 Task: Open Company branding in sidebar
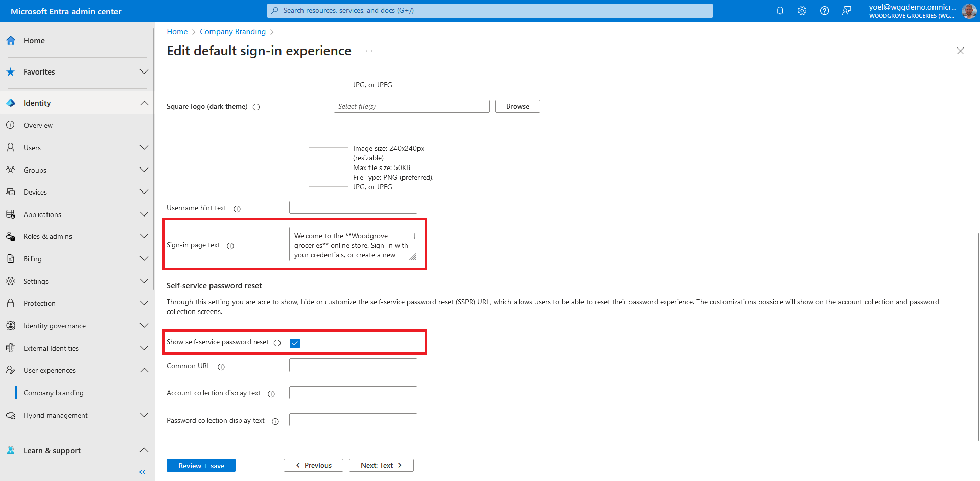click(x=54, y=393)
